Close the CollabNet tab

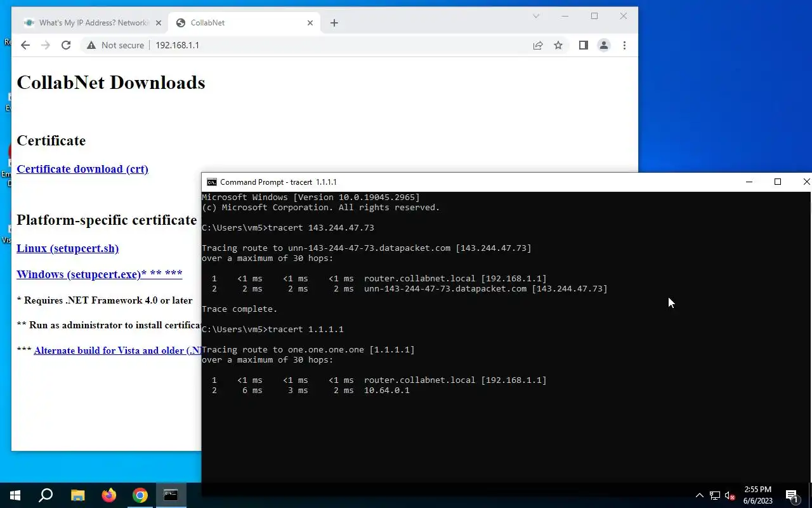point(310,23)
